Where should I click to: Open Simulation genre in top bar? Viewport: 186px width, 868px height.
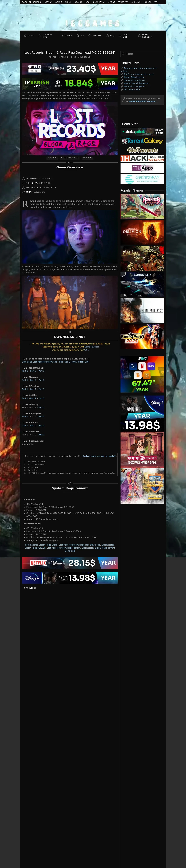[99, 2]
